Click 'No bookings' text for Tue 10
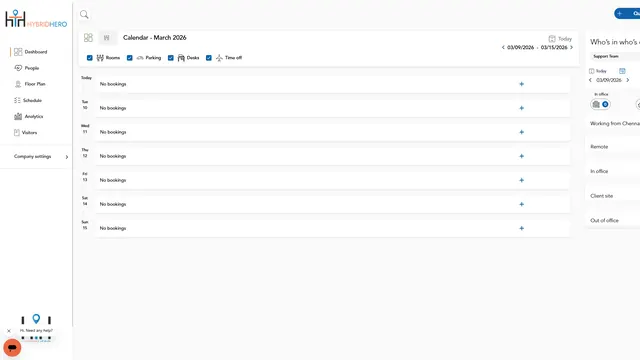The height and width of the screenshot is (360, 640). (113, 108)
